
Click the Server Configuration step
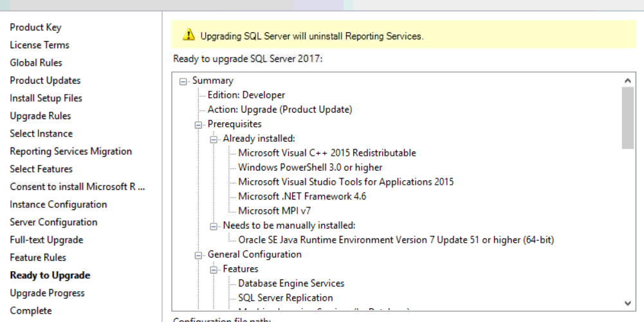(53, 222)
